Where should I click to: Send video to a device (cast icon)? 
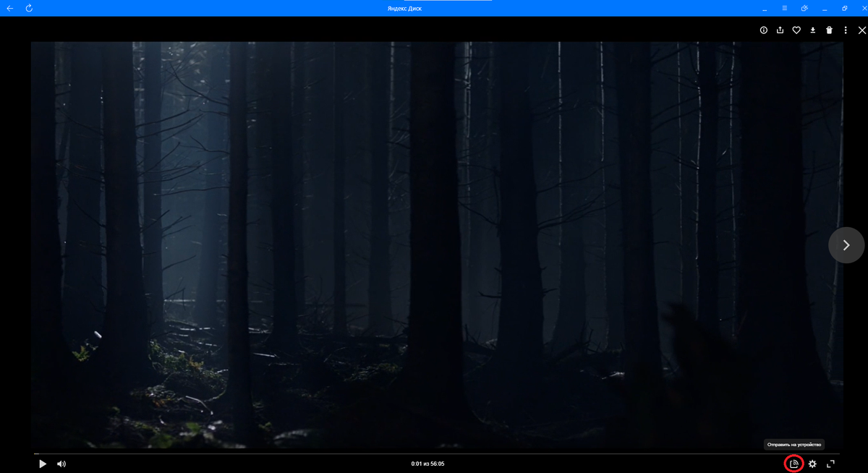pos(793,464)
